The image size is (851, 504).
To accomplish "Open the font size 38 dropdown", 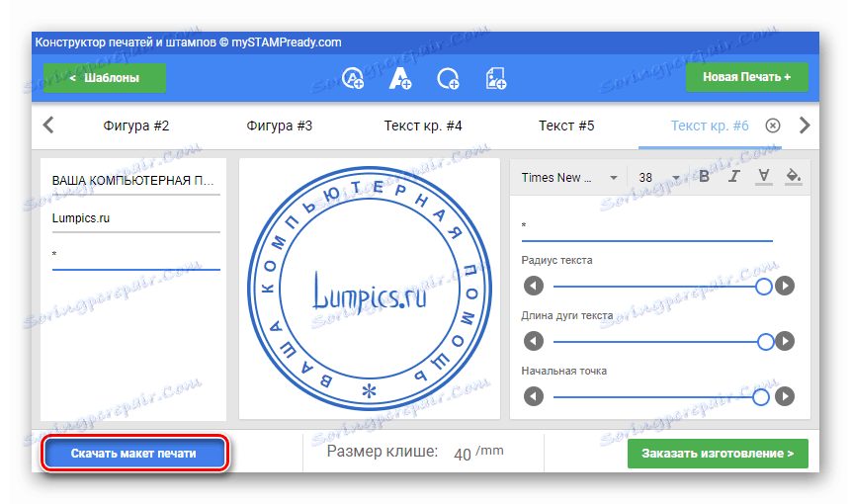I will pos(658,178).
